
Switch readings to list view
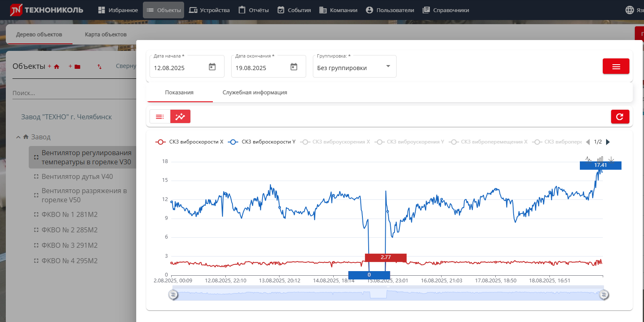point(160,117)
